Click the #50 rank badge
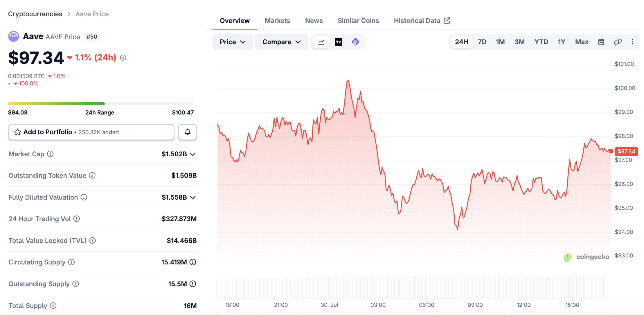The image size is (644, 315). click(x=92, y=37)
